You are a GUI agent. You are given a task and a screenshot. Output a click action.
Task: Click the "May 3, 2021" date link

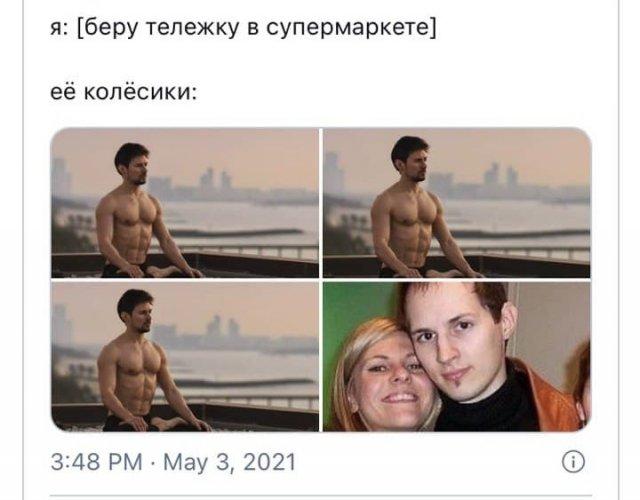pyautogui.click(x=229, y=462)
